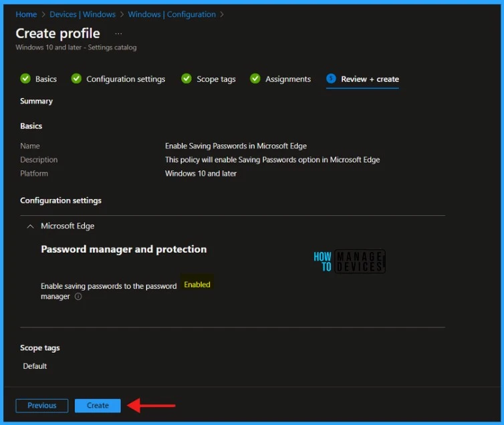The width and height of the screenshot is (504, 425).
Task: Click the green checkmark beside Assignments
Action: [x=255, y=79]
